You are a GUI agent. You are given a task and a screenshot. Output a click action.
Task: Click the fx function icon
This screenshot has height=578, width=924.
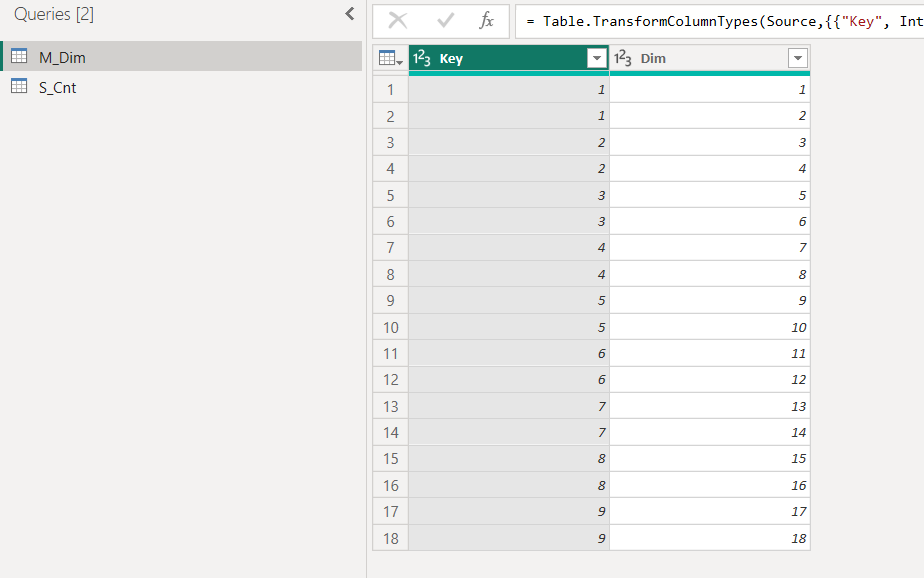[487, 21]
